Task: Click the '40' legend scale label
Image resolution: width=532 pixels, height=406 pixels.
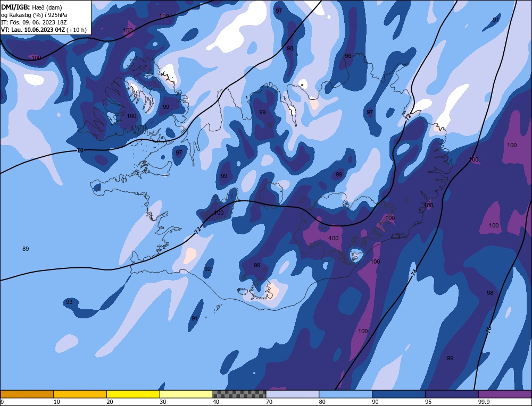Action: tap(216, 402)
